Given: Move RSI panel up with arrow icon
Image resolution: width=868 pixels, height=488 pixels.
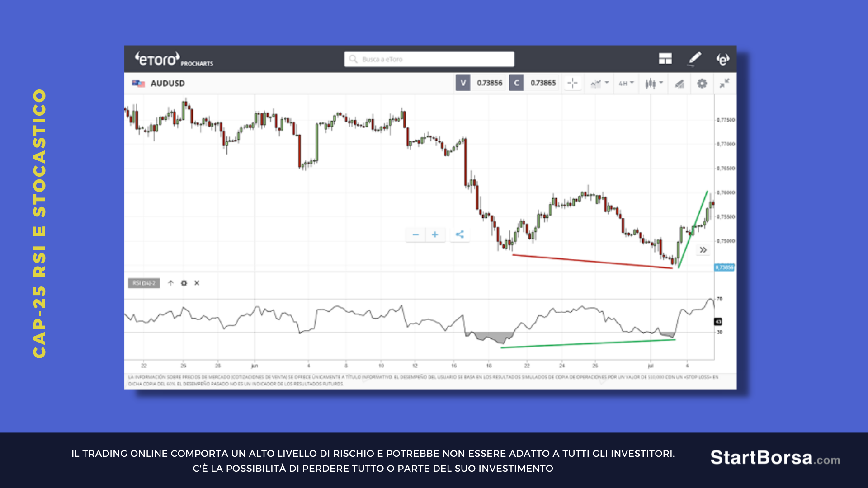Looking at the screenshot, I should click(x=170, y=283).
